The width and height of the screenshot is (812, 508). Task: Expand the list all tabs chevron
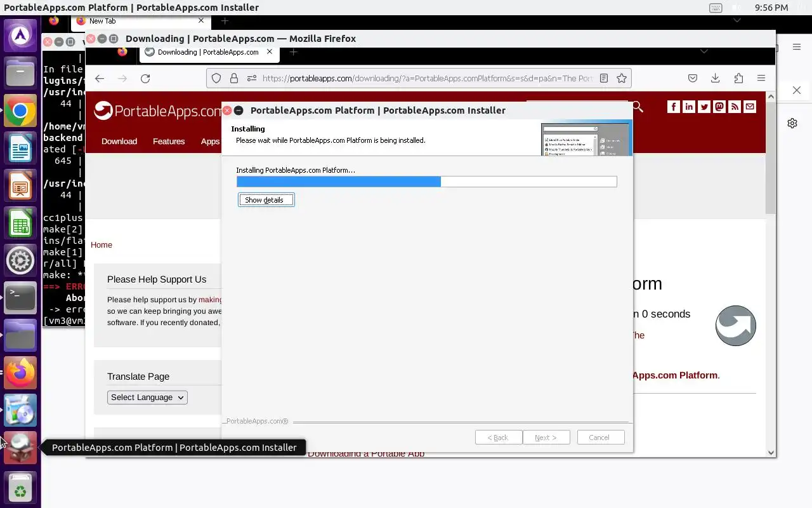[704, 51]
